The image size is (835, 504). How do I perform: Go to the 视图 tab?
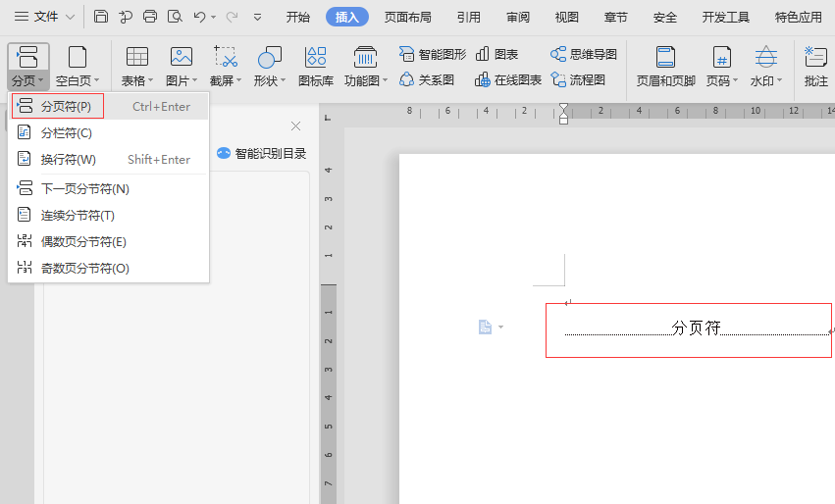566,17
